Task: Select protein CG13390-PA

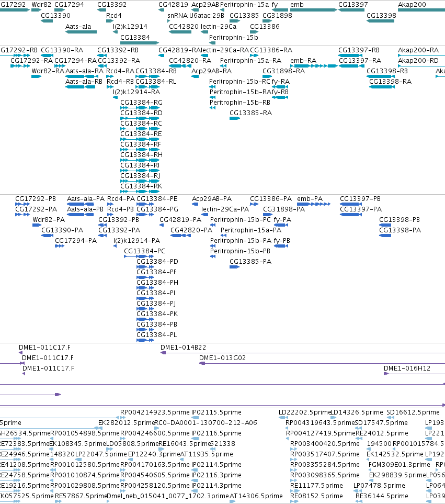Action: [x=62, y=230]
